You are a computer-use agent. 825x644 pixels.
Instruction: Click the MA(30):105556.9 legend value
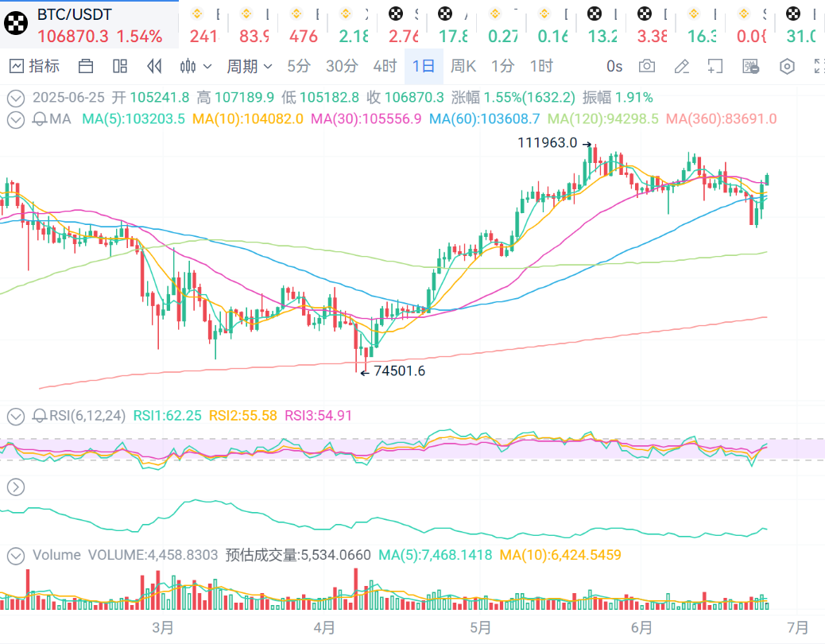(366, 119)
